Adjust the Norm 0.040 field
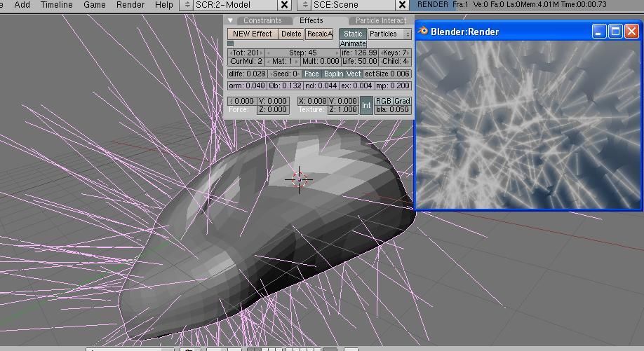The width and height of the screenshot is (644, 351). tap(247, 86)
